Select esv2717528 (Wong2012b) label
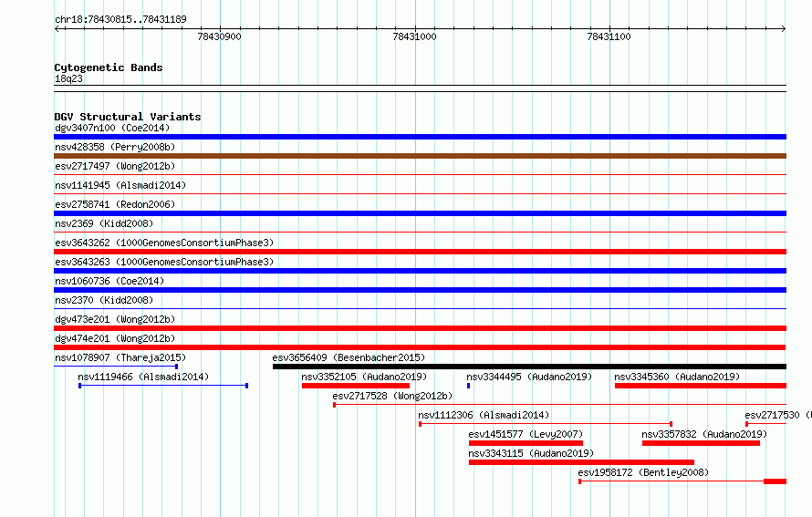This screenshot has height=517, width=812. point(392,396)
